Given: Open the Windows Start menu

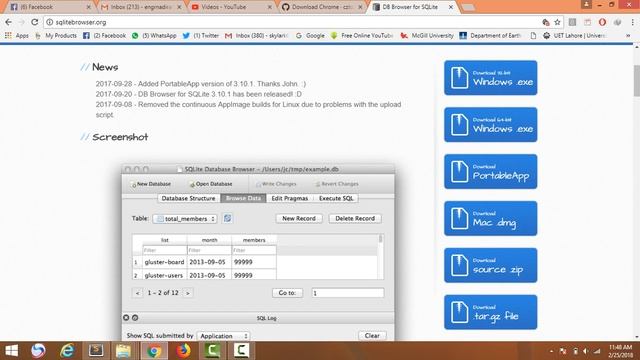Looking at the screenshot, I should (11, 351).
